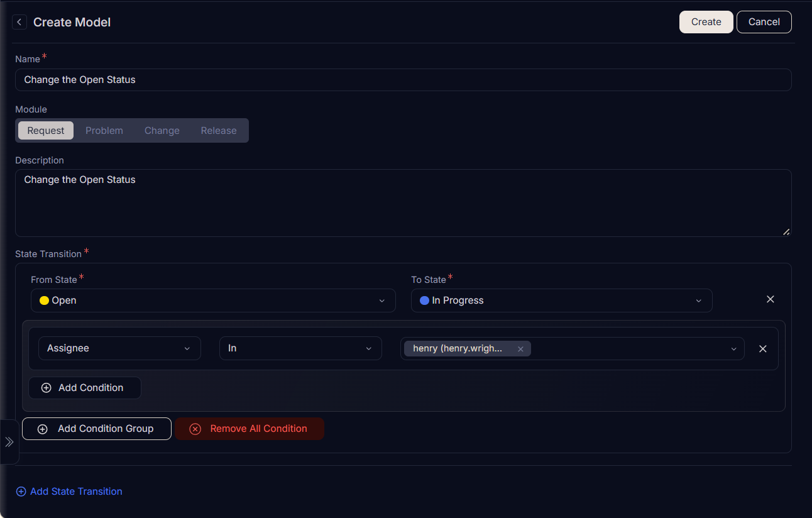Image resolution: width=812 pixels, height=518 pixels.
Task: Click the From State label
Action: pyautogui.click(x=54, y=280)
